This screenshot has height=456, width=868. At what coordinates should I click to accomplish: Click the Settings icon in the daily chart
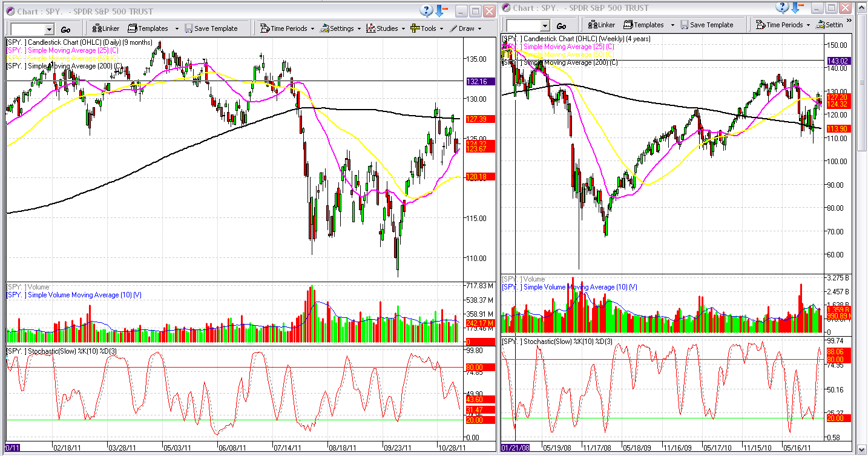click(324, 28)
